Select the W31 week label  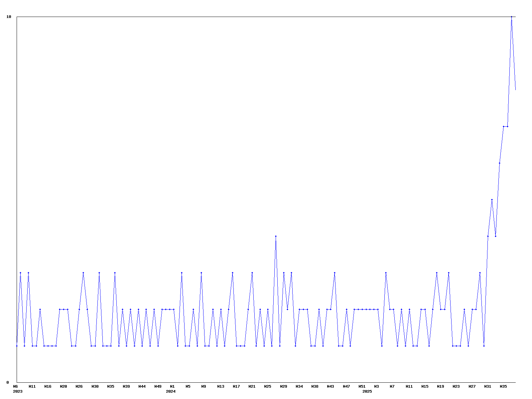pos(487,386)
